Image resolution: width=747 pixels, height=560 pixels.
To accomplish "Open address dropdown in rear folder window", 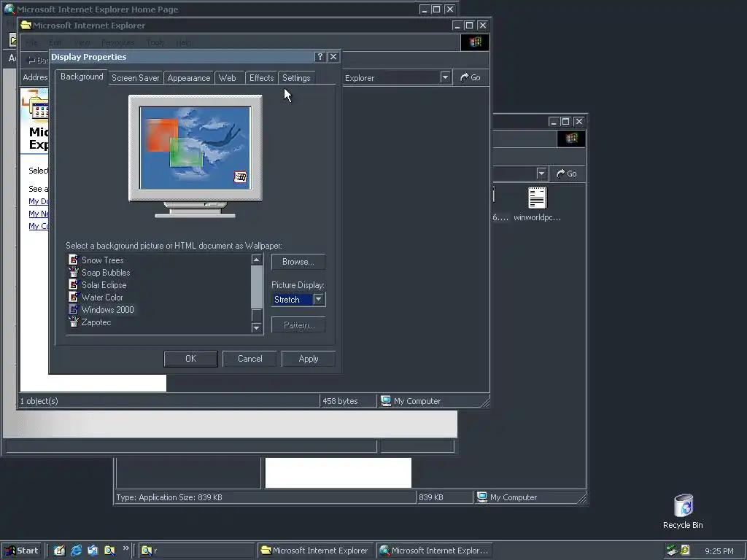I will pyautogui.click(x=541, y=174).
